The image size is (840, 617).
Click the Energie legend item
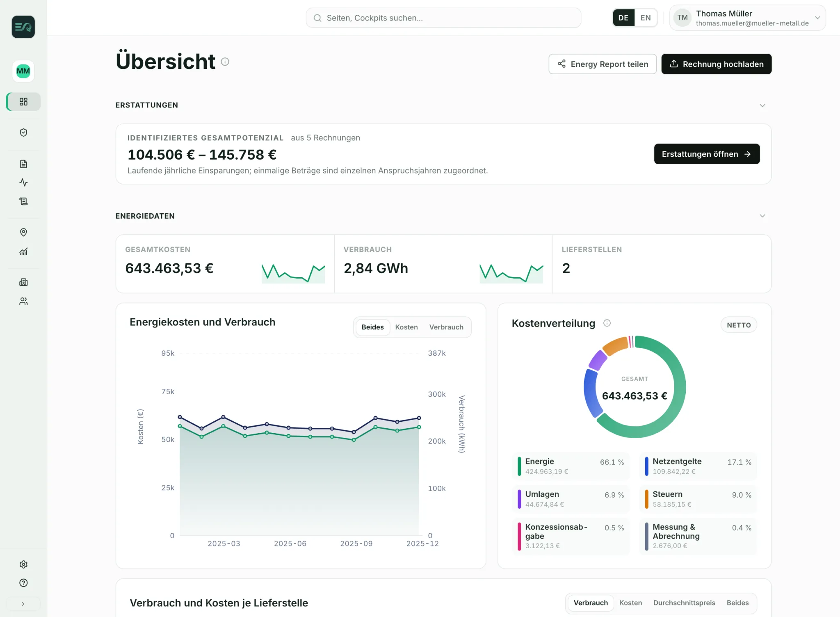[x=571, y=466]
